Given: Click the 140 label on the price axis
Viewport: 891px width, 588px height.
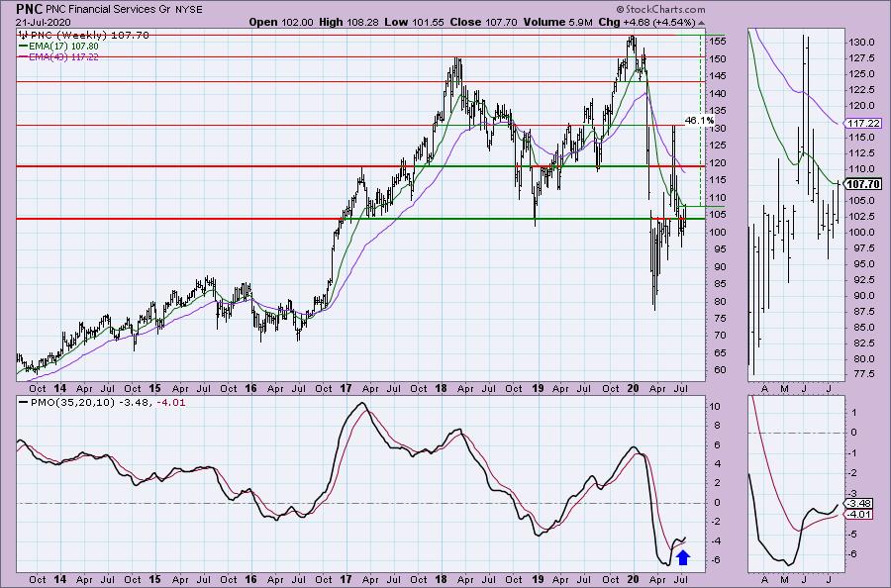Looking at the screenshot, I should point(717,94).
